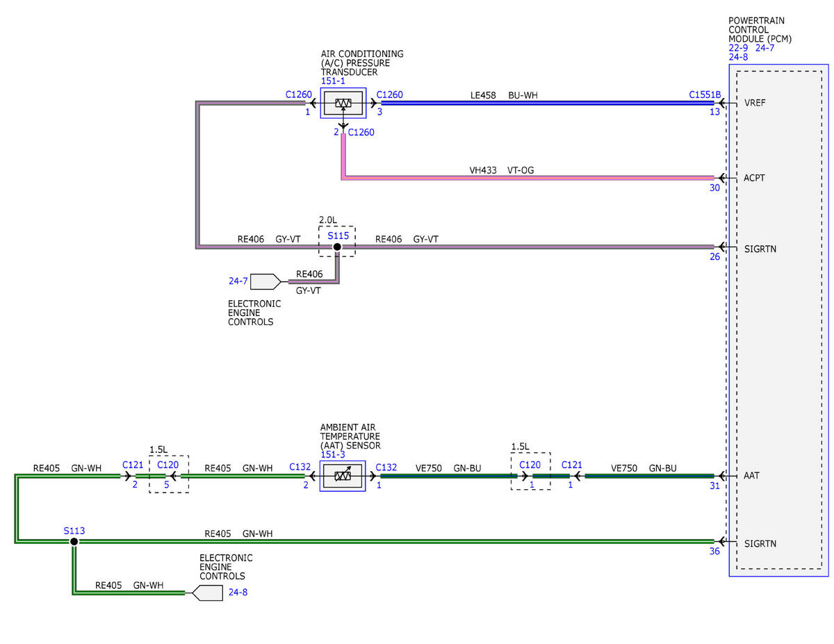
Task: Click the A/C pressure transducer symbol
Action: point(343,104)
